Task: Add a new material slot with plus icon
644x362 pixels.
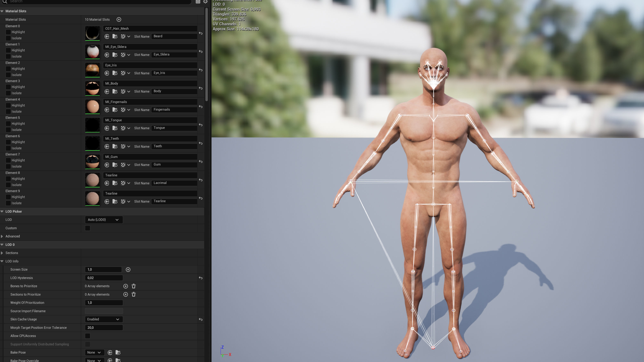Action: [x=119, y=19]
